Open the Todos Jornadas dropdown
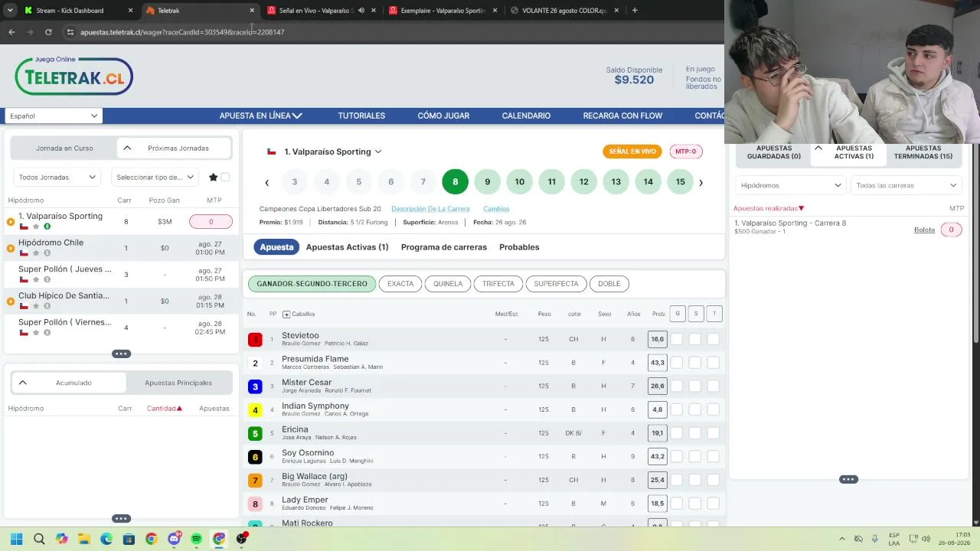The width and height of the screenshot is (980, 551). tap(57, 177)
